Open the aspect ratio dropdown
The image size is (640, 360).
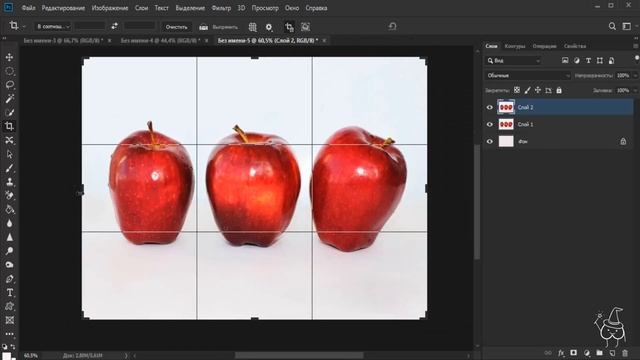[x=52, y=27]
